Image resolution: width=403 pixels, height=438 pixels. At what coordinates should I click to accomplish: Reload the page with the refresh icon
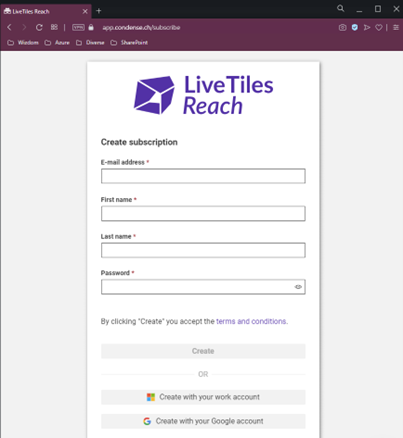tap(39, 27)
